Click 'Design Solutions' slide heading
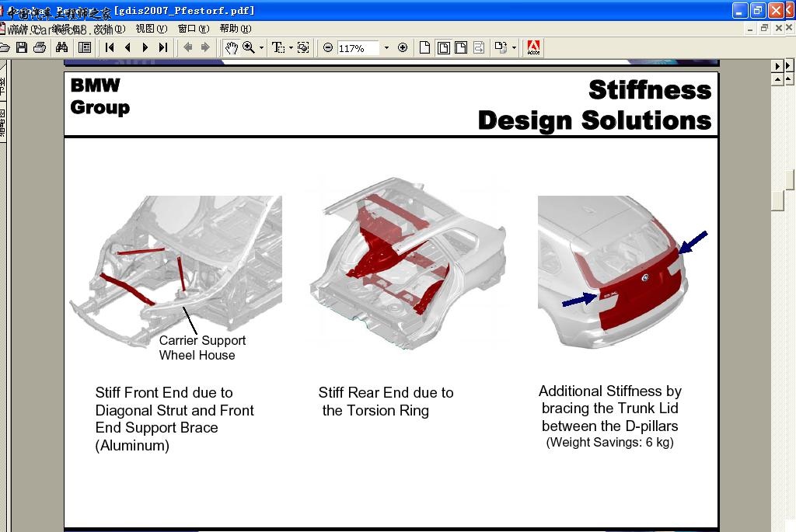This screenshot has height=532, width=796. (595, 120)
